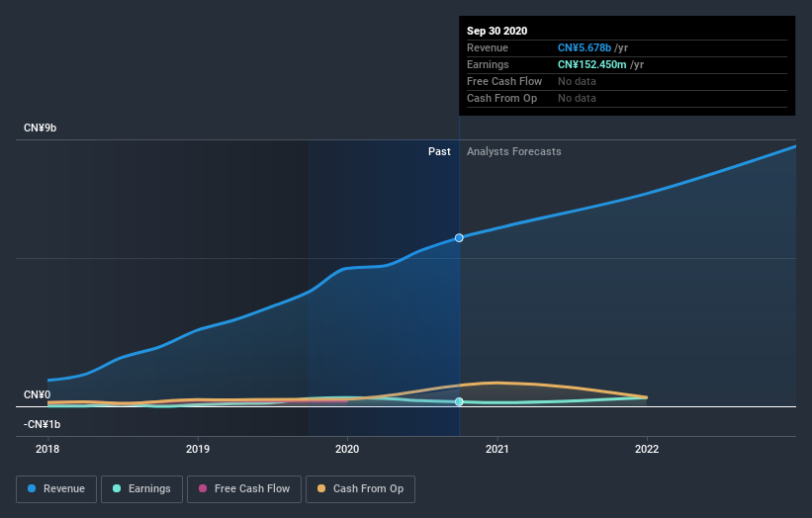Screen dimensions: 812x518
Task: Click the CN¥0 y-axis label
Action: [37, 394]
